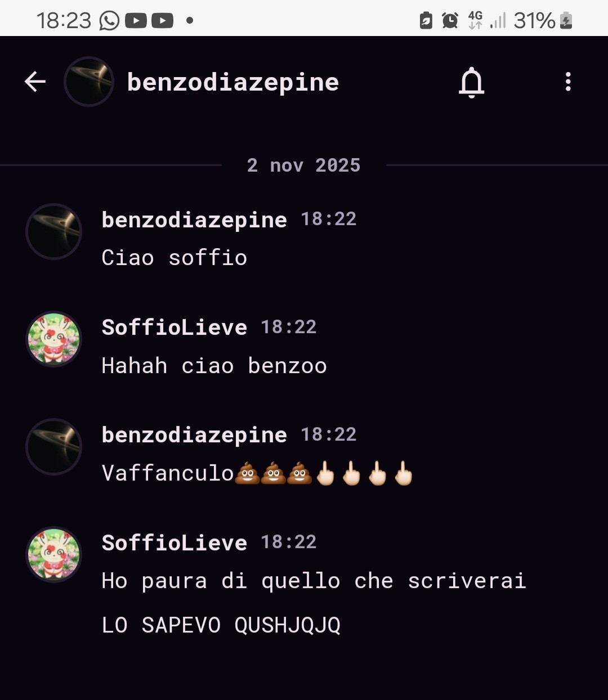Image resolution: width=608 pixels, height=700 pixels.
Task: Tap the battery saver icon in status bar
Action: (x=426, y=21)
